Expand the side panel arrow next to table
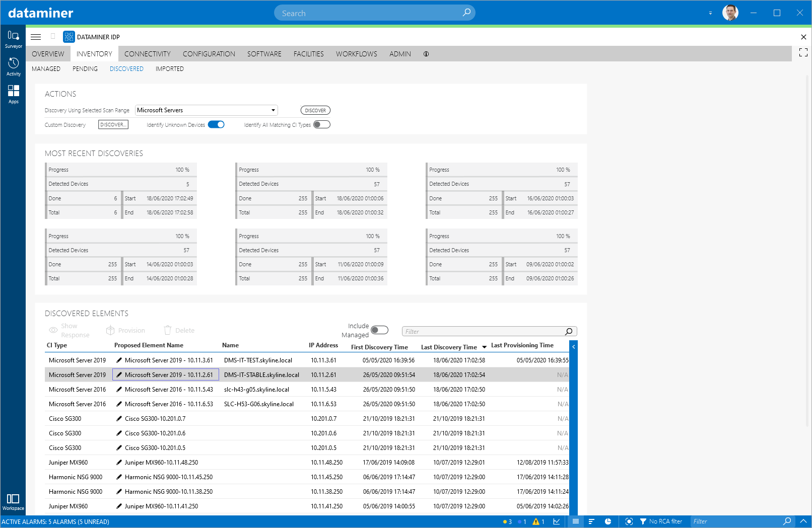Image resolution: width=812 pixels, height=528 pixels. [x=573, y=347]
